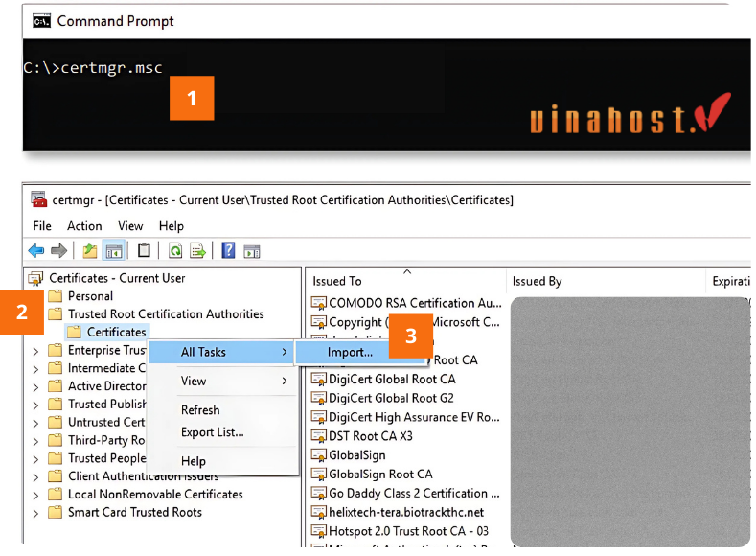Image resolution: width=756 pixels, height=556 pixels.
Task: Click the blue Back arrow in toolbar
Action: [36, 251]
